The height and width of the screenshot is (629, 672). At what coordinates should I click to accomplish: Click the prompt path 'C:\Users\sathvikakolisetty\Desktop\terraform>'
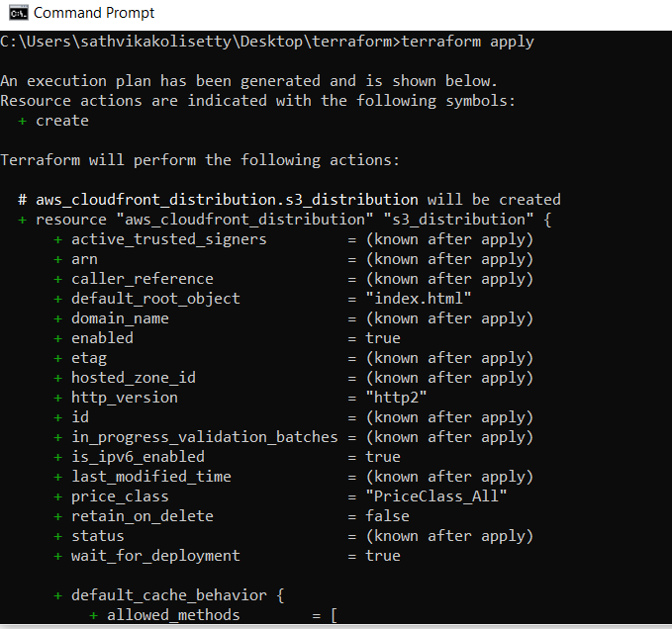point(200,42)
